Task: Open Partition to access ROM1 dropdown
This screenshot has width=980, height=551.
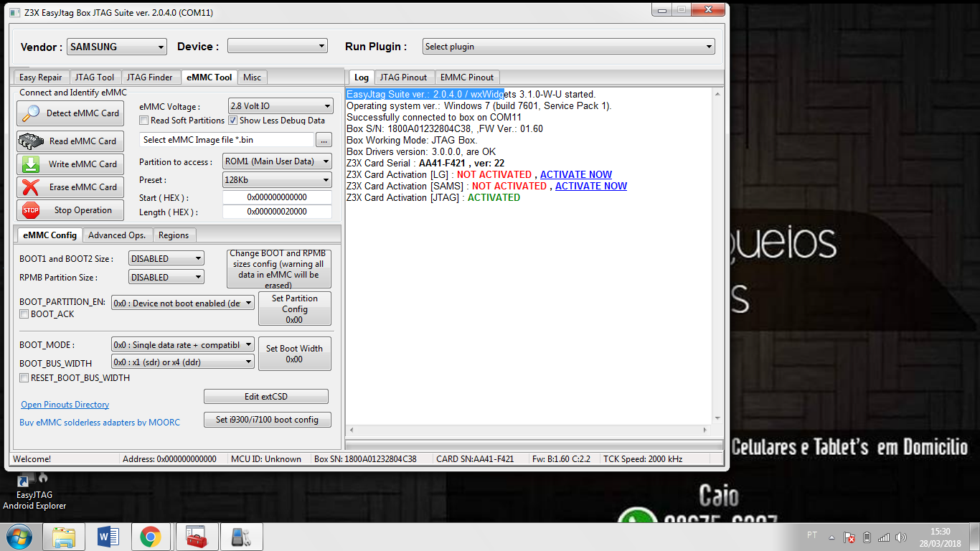Action: pos(277,161)
